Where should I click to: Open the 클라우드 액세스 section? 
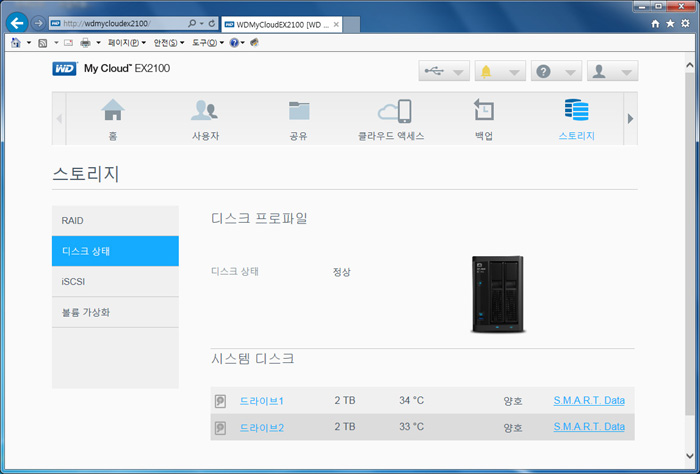(x=391, y=119)
